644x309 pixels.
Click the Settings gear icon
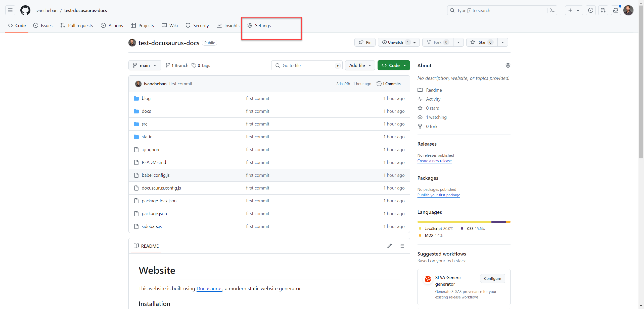(x=250, y=25)
